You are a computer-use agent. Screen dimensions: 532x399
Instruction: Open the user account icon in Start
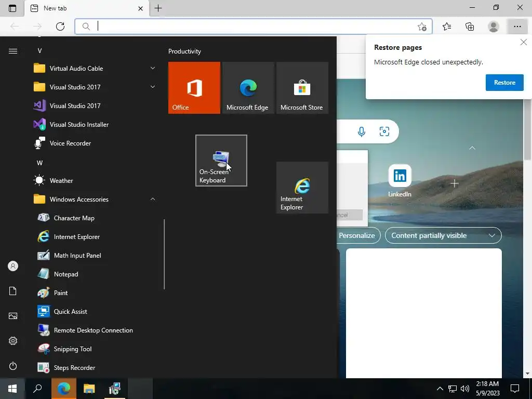pos(13,266)
